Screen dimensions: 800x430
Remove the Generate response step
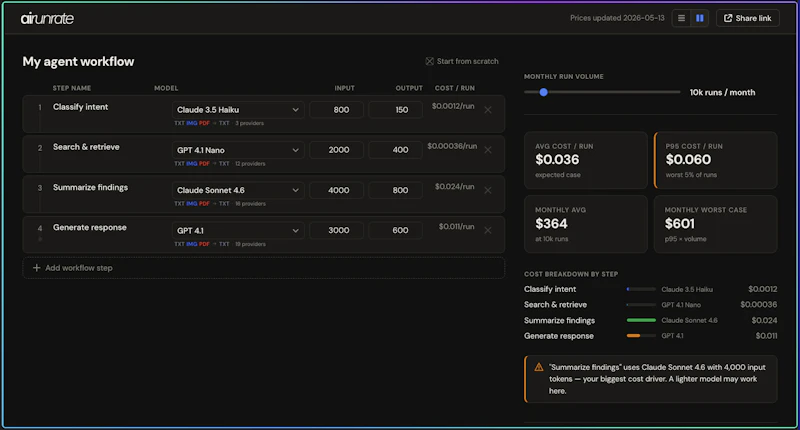click(488, 231)
